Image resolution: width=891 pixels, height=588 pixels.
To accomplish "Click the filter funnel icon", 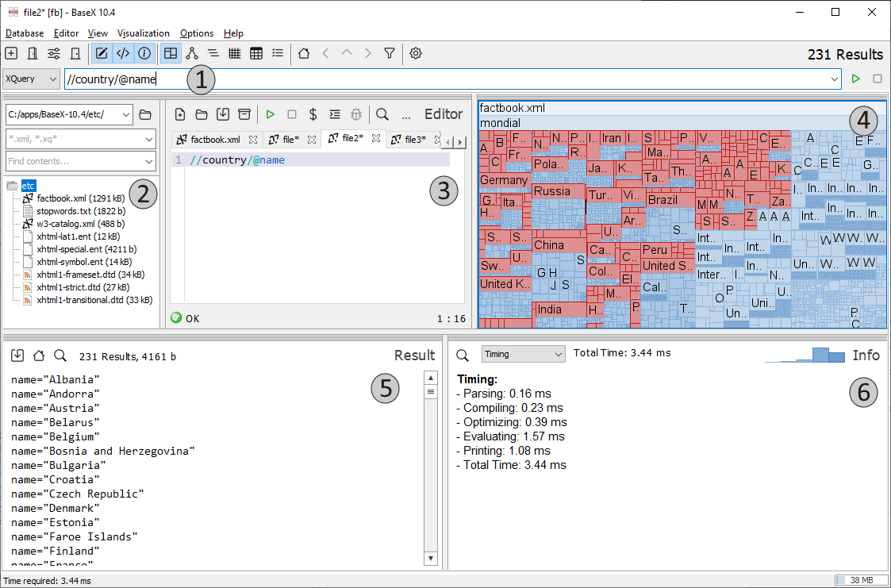I will [390, 54].
